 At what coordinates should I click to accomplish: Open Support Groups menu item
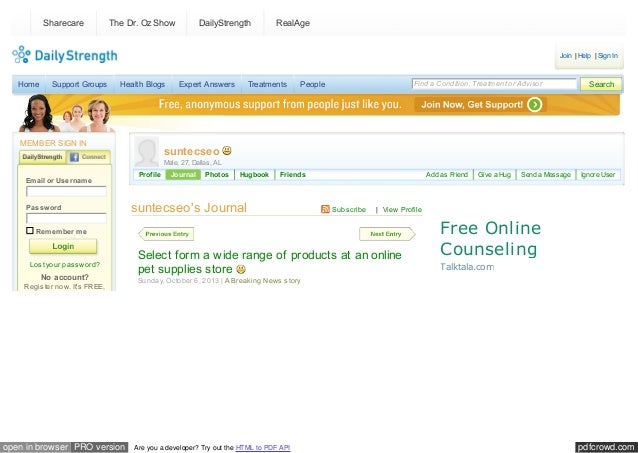(x=79, y=84)
